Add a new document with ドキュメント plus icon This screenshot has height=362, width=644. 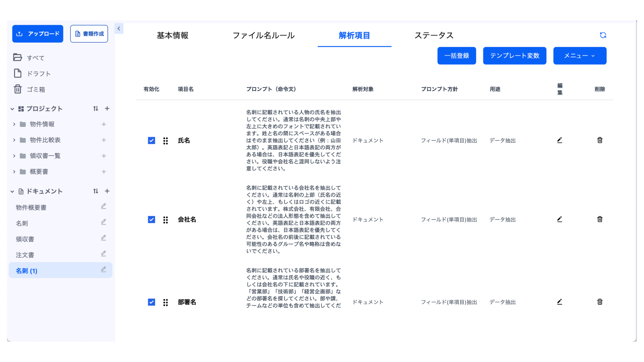(107, 191)
